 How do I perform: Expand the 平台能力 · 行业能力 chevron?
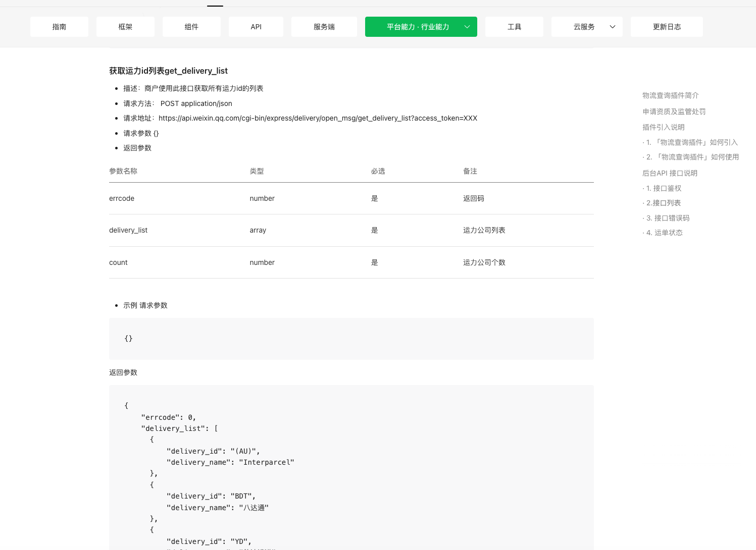pyautogui.click(x=467, y=27)
